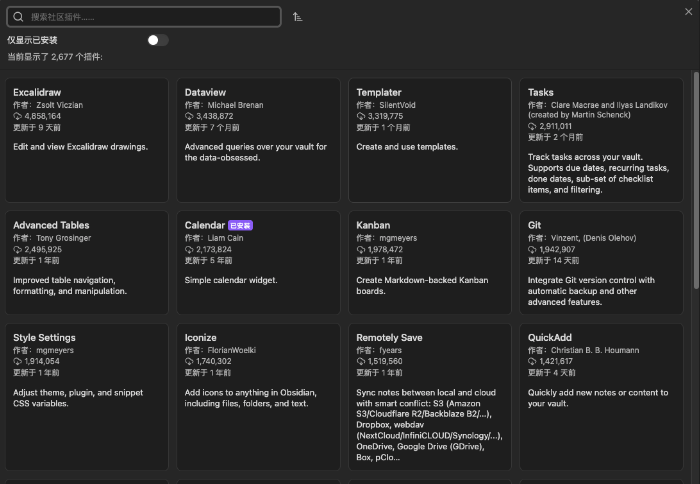Click the sort order icon

(x=298, y=17)
